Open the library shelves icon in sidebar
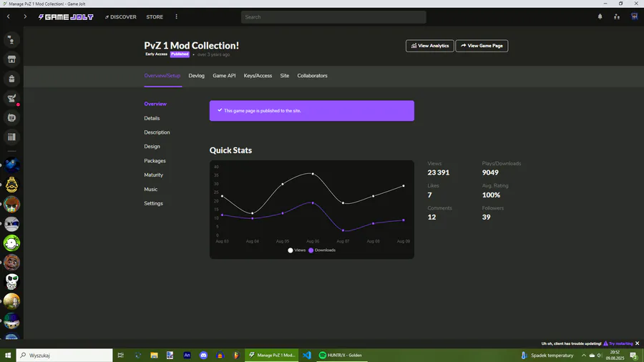This screenshot has height=362, width=644. (x=11, y=137)
